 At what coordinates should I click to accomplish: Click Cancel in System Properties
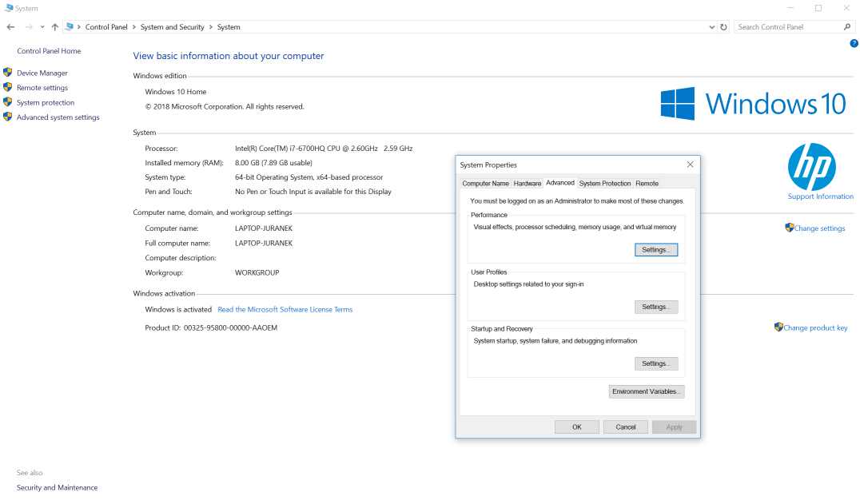tap(625, 427)
